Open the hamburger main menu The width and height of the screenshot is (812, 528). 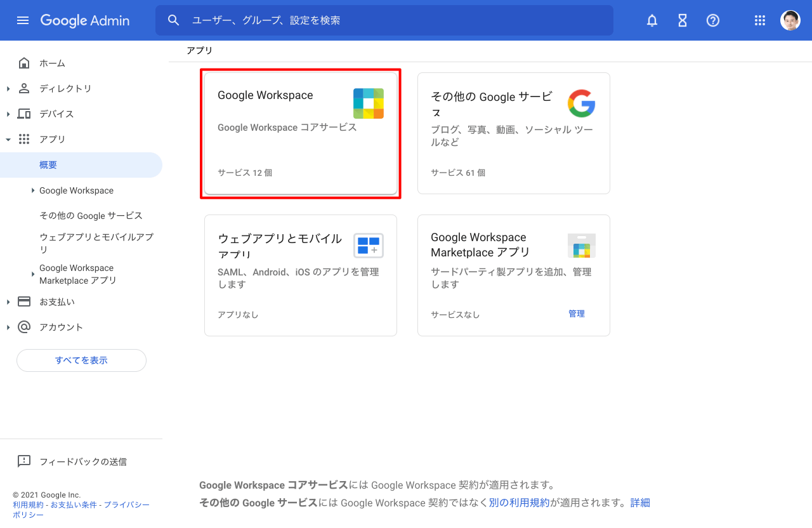[23, 20]
